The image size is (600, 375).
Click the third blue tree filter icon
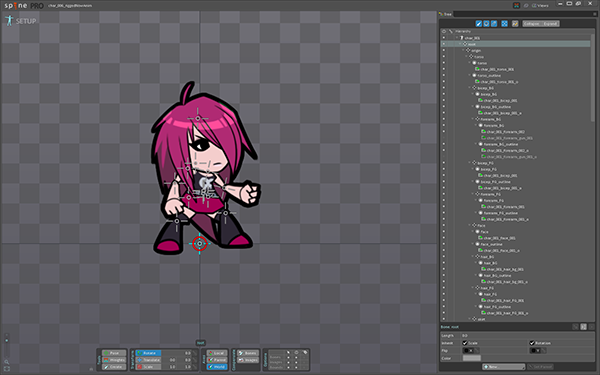pos(494,23)
